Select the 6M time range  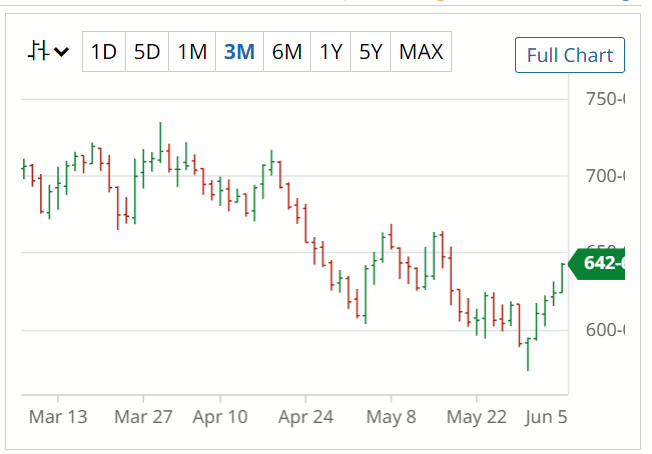coord(286,52)
